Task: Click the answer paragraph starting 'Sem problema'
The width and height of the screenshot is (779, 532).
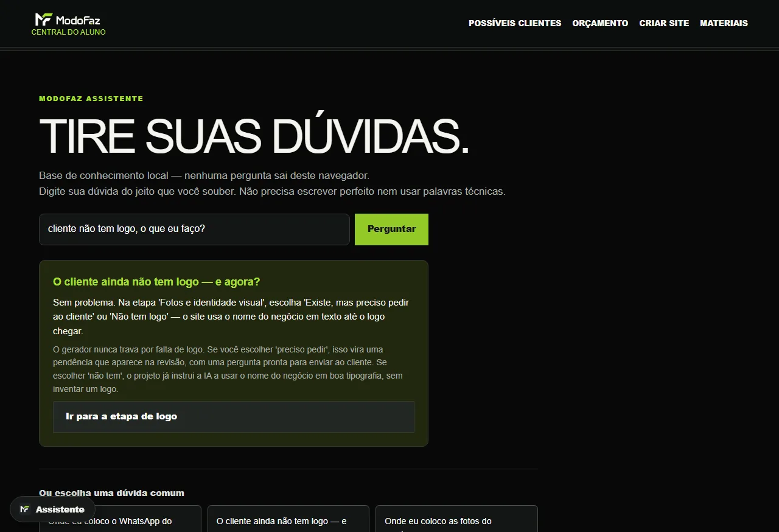Action: coord(231,317)
